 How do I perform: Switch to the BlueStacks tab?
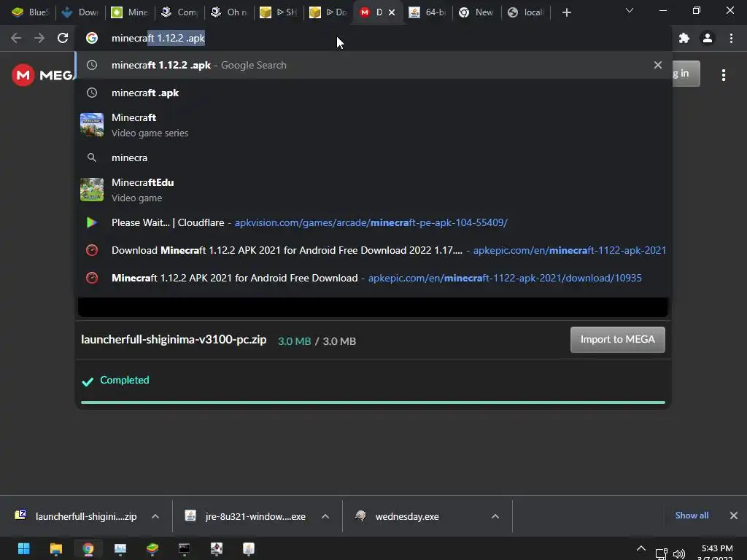click(29, 12)
